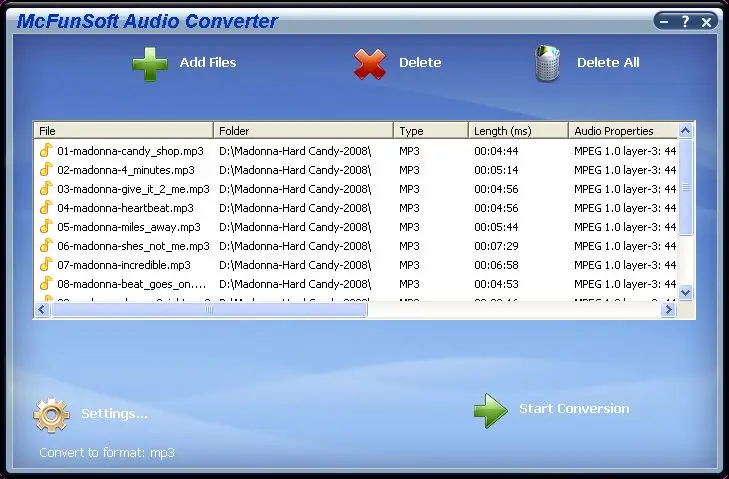Viewport: 729px width, 479px height.
Task: Click the music note icon for 07-madonna-incredible.mp3
Action: pyautogui.click(x=46, y=265)
